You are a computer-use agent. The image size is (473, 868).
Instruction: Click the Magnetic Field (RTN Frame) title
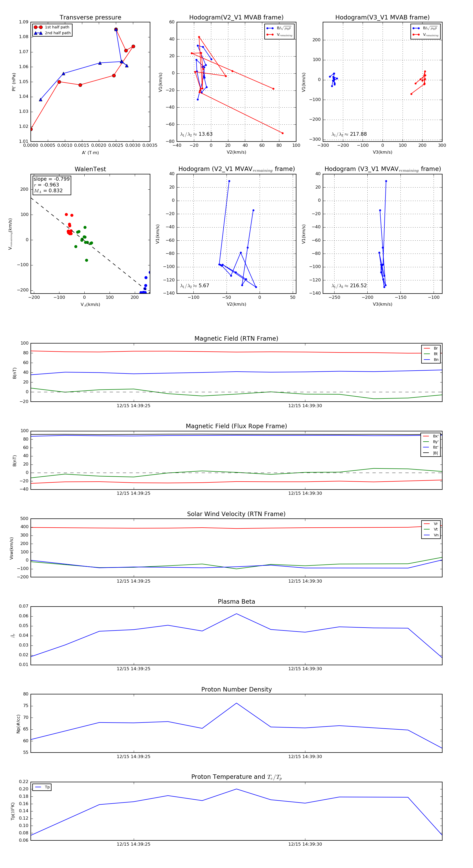pos(236,339)
